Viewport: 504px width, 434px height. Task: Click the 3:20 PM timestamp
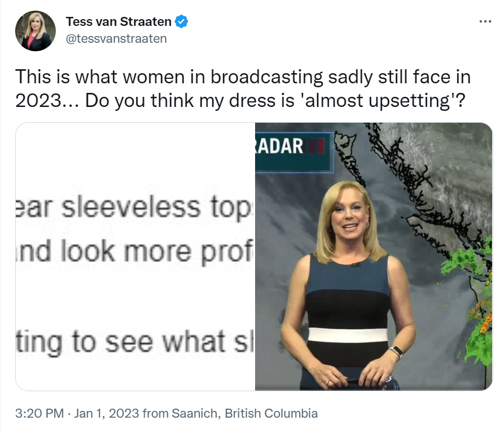(39, 413)
